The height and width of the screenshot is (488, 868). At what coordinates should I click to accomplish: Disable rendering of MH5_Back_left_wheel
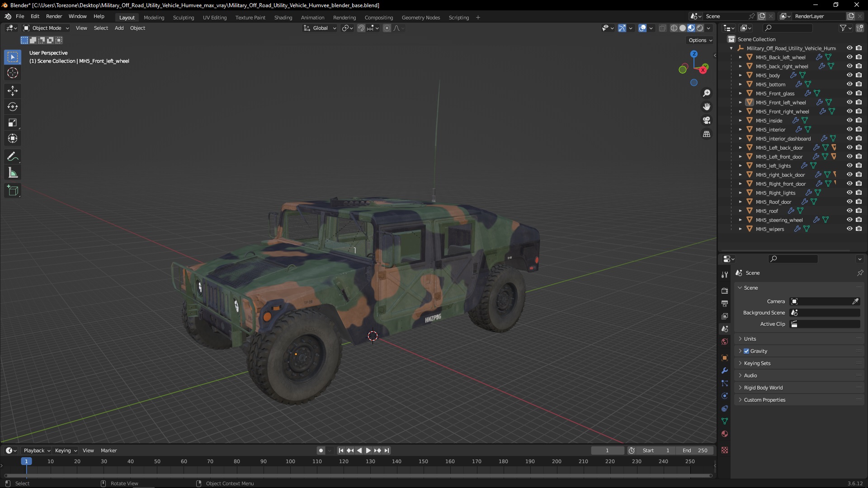(x=859, y=57)
